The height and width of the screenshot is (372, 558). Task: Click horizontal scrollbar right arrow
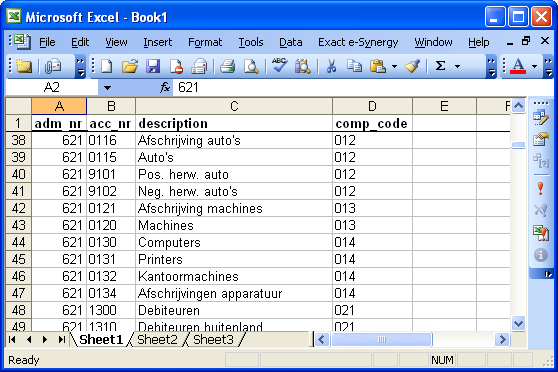(502, 340)
